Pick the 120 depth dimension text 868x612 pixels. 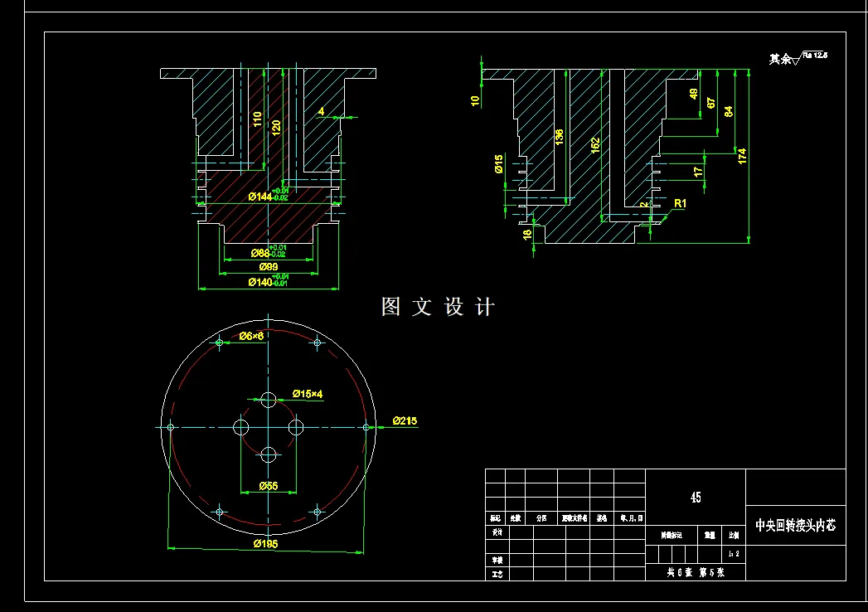(276, 127)
